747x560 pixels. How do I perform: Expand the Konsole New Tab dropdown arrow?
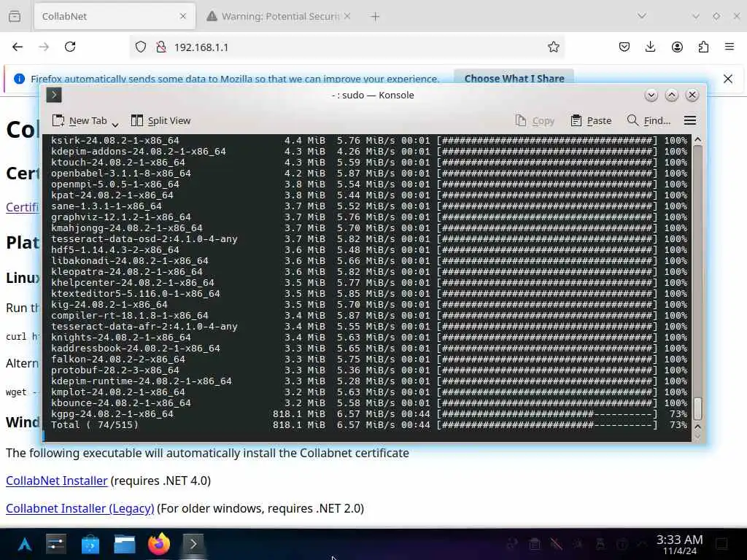click(115, 125)
